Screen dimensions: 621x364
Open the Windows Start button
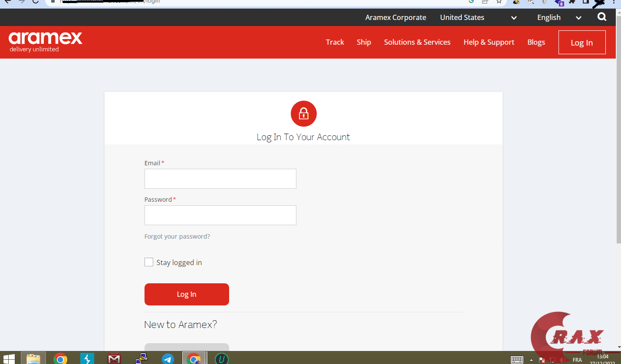point(9,359)
